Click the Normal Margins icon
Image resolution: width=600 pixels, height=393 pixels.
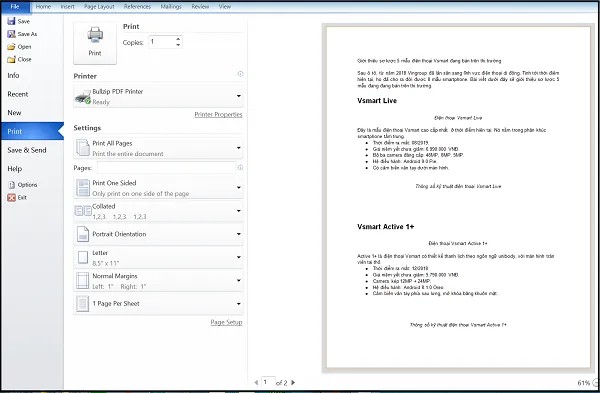tap(83, 281)
